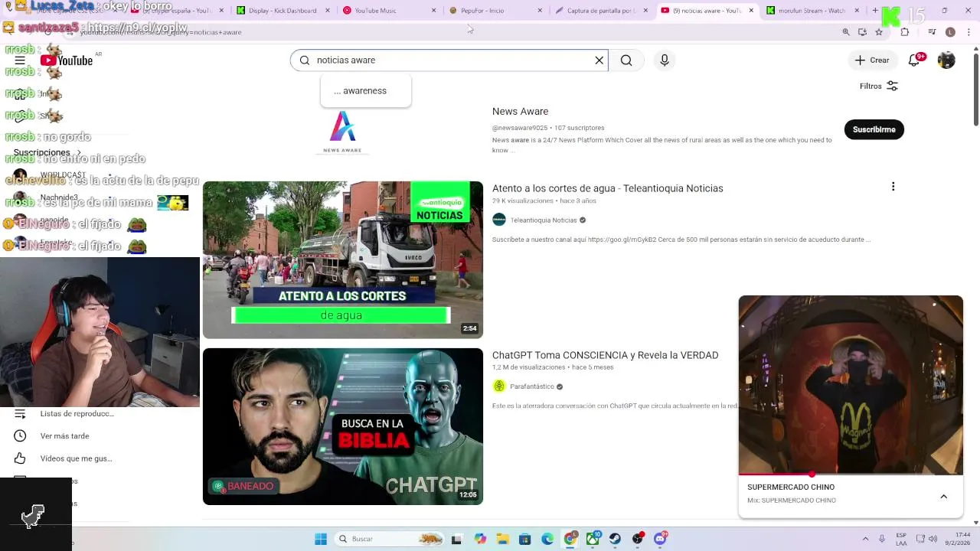Open the Filtros search filters
The height and width of the screenshot is (551, 980).
[878, 86]
